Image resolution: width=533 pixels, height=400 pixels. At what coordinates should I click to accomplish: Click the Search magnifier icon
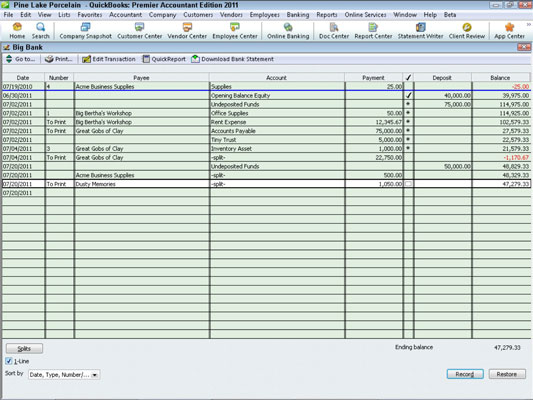pyautogui.click(x=40, y=27)
